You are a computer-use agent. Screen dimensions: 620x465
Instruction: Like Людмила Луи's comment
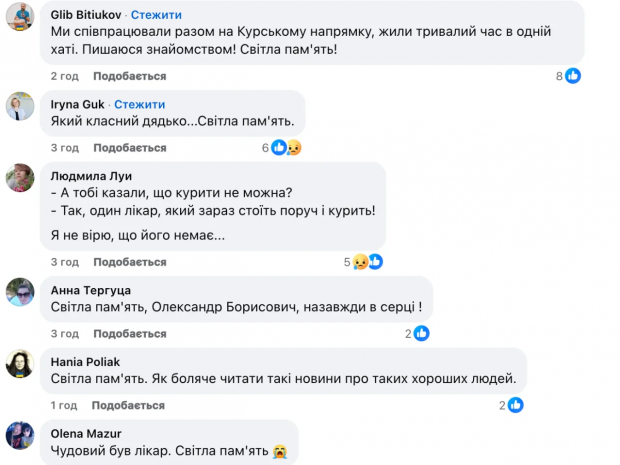[x=129, y=262]
